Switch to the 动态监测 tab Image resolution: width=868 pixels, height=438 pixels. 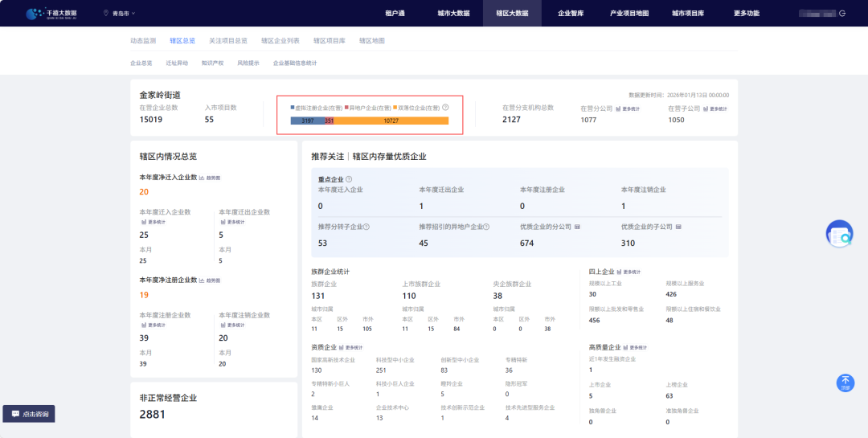click(143, 41)
